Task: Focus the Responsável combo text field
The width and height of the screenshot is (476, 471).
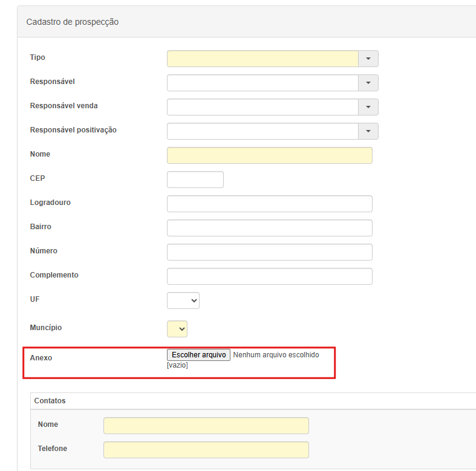Action: tap(262, 83)
